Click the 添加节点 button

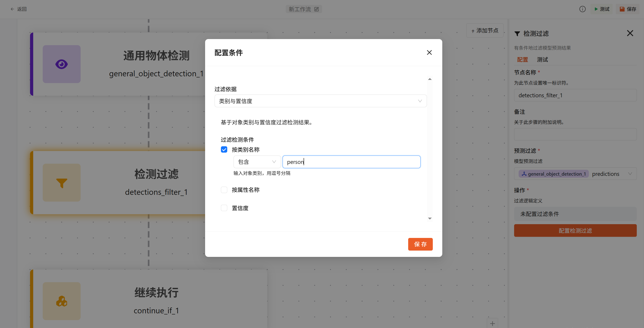[485, 30]
